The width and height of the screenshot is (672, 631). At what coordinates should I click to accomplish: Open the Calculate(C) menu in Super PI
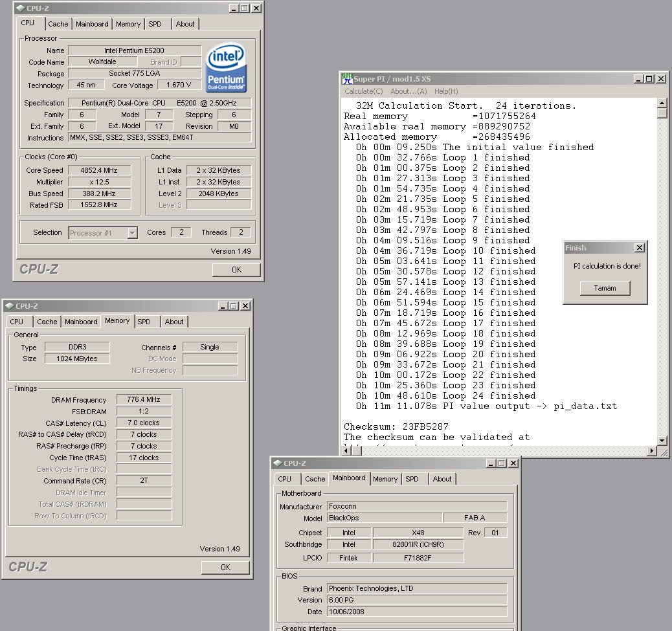click(x=363, y=91)
